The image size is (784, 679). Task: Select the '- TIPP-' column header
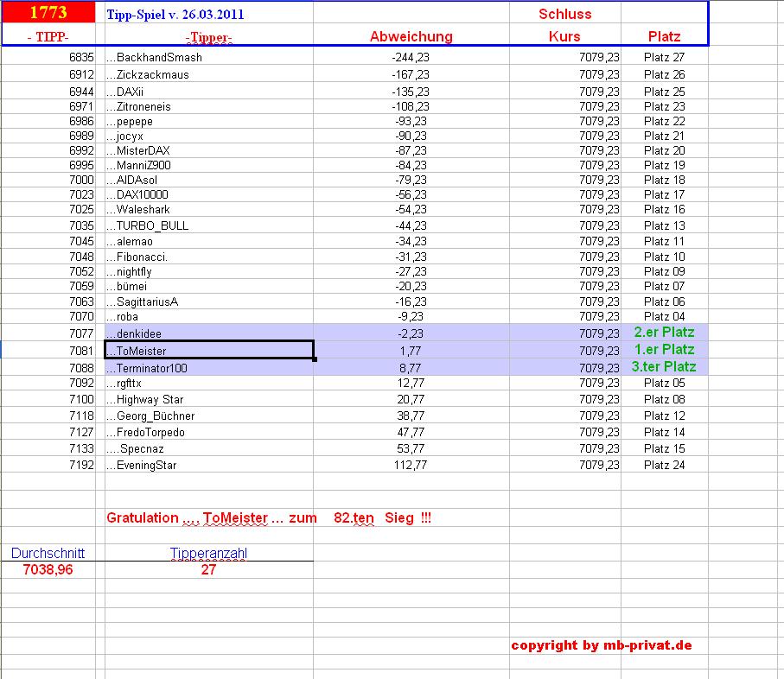(x=48, y=36)
